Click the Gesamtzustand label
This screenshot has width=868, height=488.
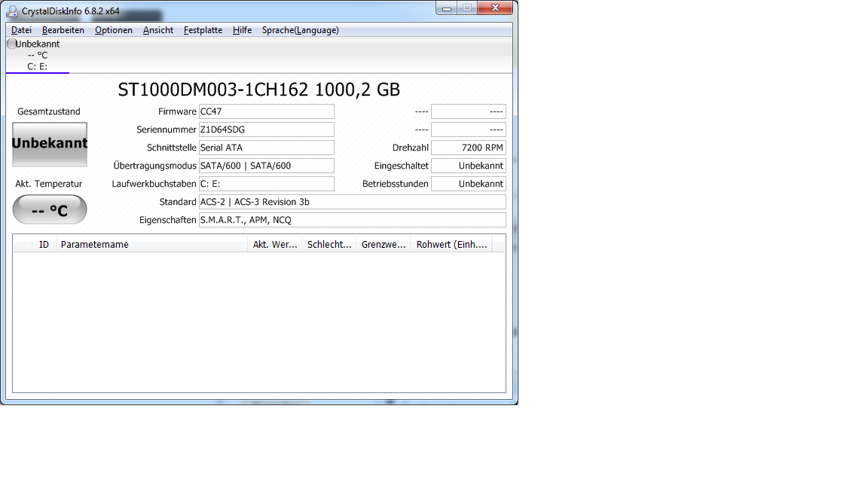49,111
